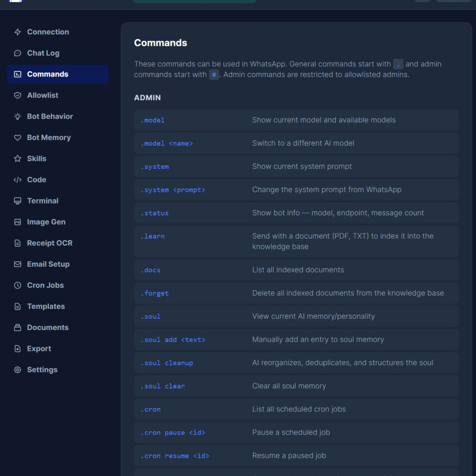
Task: Click the star icon for Skills
Action: pyautogui.click(x=18, y=159)
